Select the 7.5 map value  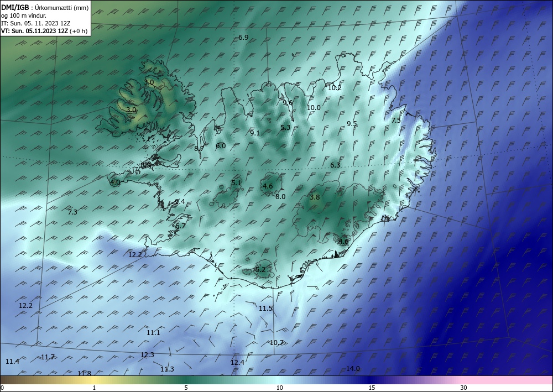(396, 120)
